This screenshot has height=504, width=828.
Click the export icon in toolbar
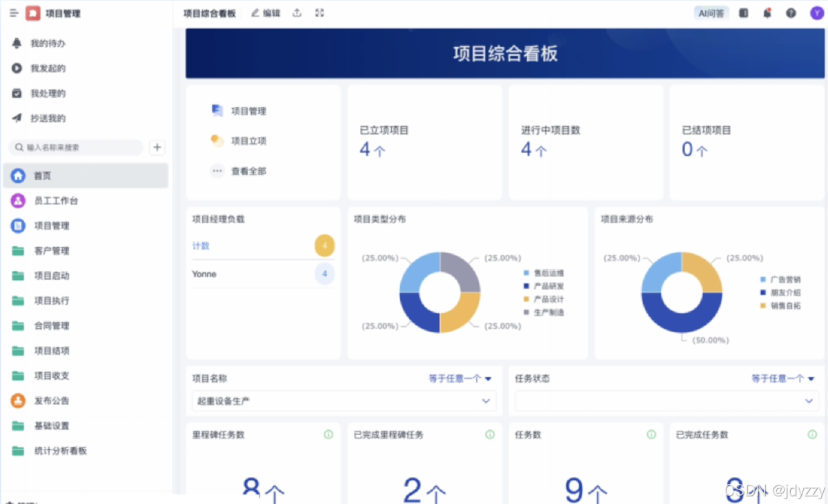pos(297,12)
